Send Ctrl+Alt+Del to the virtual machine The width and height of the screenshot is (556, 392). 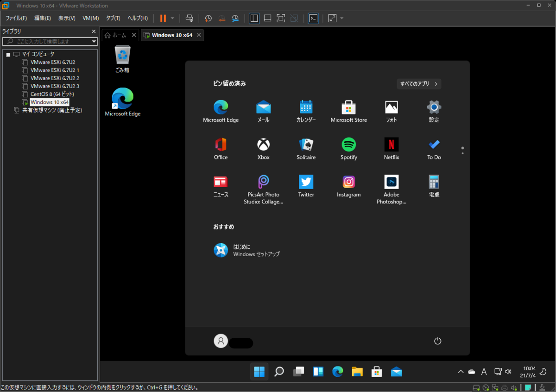coord(190,18)
